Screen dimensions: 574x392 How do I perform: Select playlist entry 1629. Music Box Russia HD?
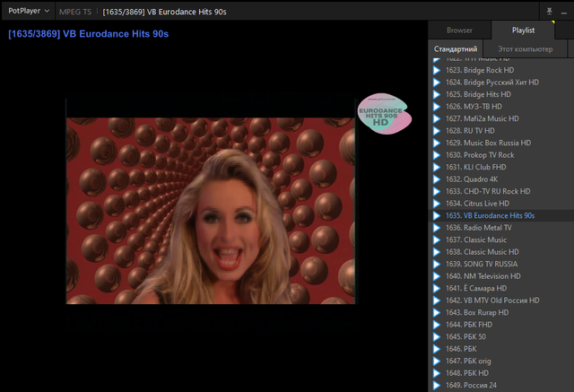pos(501,143)
